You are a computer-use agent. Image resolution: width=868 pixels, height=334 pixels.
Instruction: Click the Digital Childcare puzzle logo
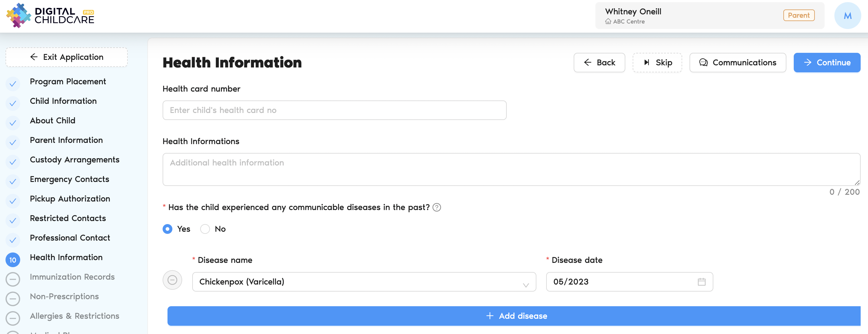point(18,16)
